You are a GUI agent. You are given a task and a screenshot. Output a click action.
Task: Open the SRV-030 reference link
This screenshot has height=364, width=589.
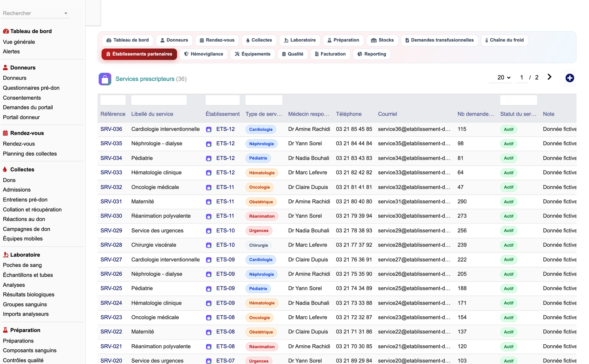coord(111,216)
